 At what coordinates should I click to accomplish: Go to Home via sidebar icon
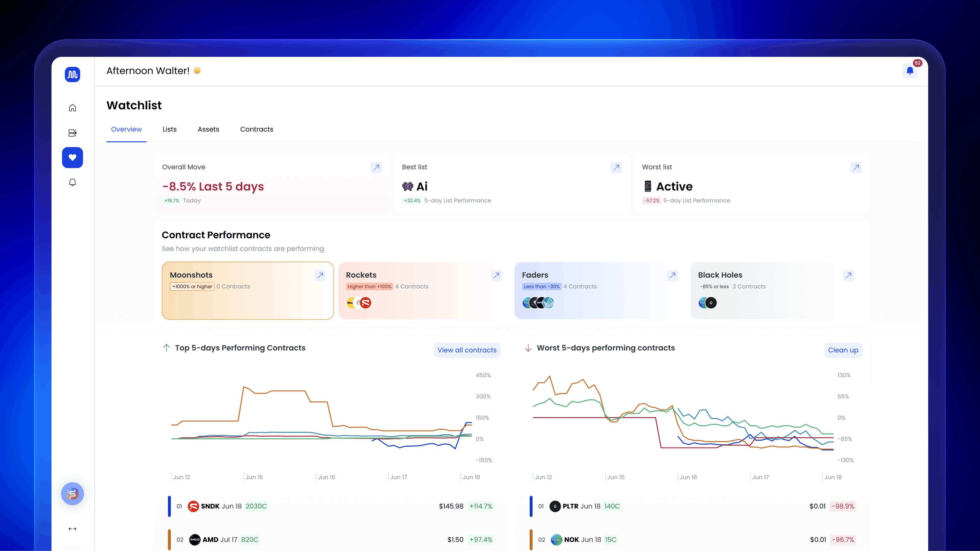pos(72,108)
